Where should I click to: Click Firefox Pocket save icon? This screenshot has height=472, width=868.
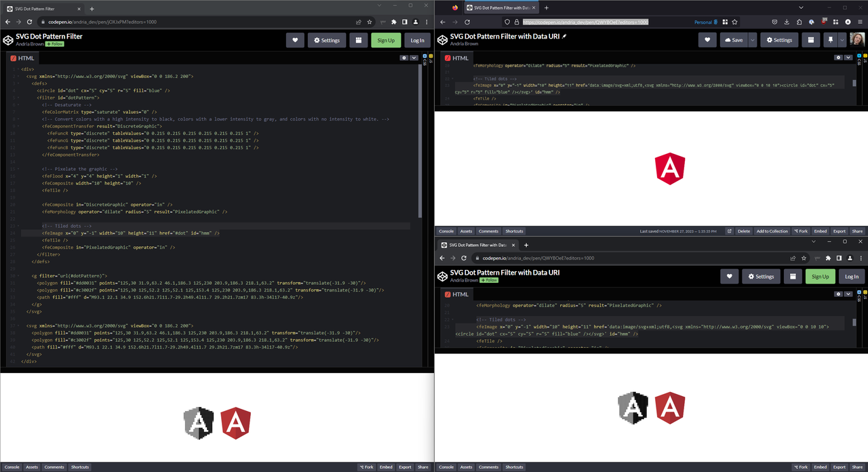tap(775, 22)
